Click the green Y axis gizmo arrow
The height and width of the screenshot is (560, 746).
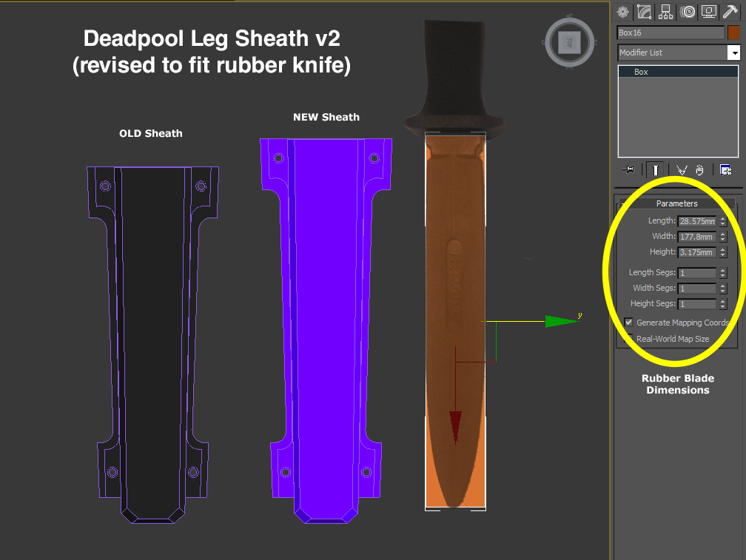[562, 321]
